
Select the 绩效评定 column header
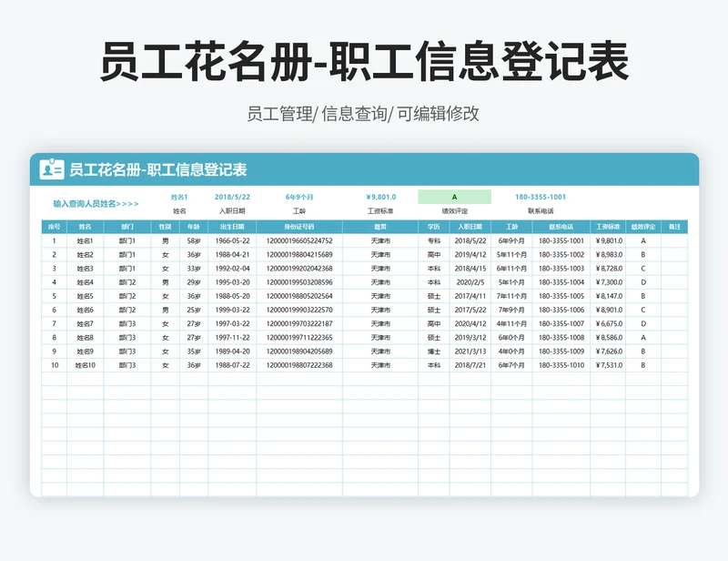click(643, 227)
